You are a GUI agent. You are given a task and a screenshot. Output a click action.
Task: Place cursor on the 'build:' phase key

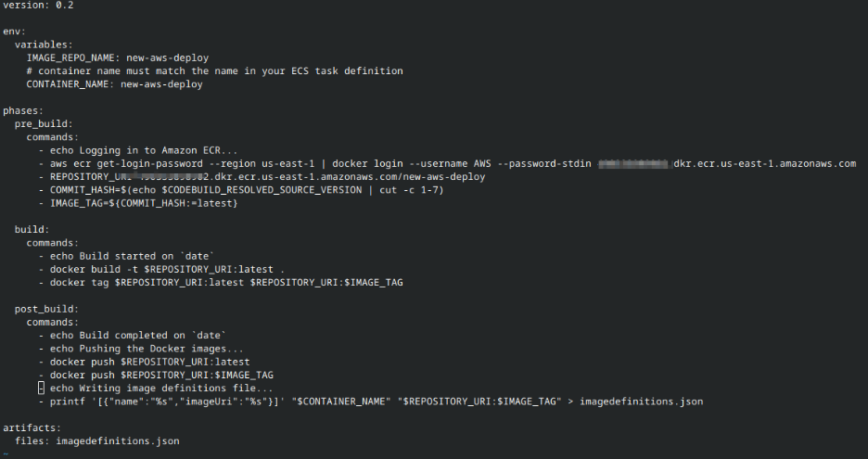coord(32,229)
